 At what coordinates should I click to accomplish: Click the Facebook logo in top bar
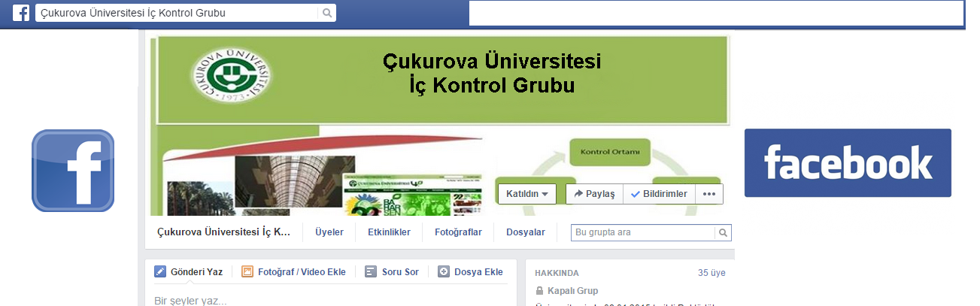pyautogui.click(x=21, y=14)
